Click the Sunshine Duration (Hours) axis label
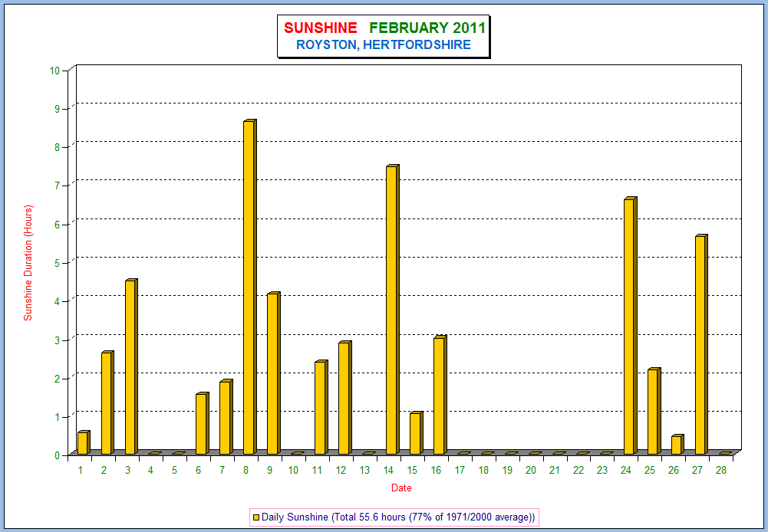The height and width of the screenshot is (532, 768). tap(28, 263)
